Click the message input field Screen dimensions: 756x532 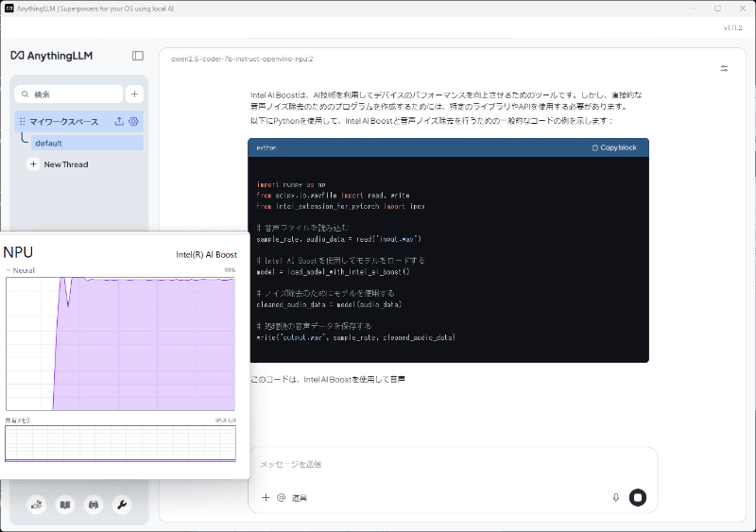[453, 465]
